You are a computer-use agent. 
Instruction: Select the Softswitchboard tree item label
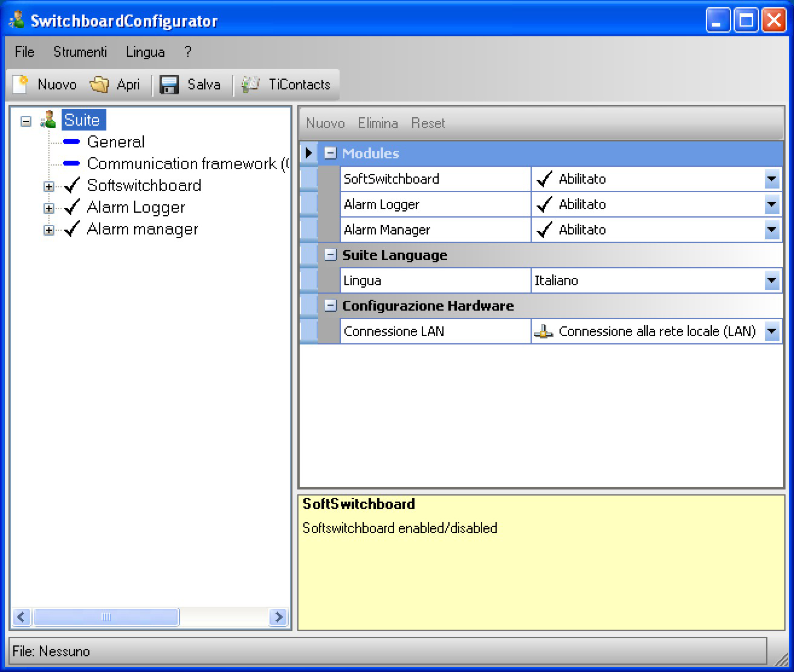click(144, 186)
